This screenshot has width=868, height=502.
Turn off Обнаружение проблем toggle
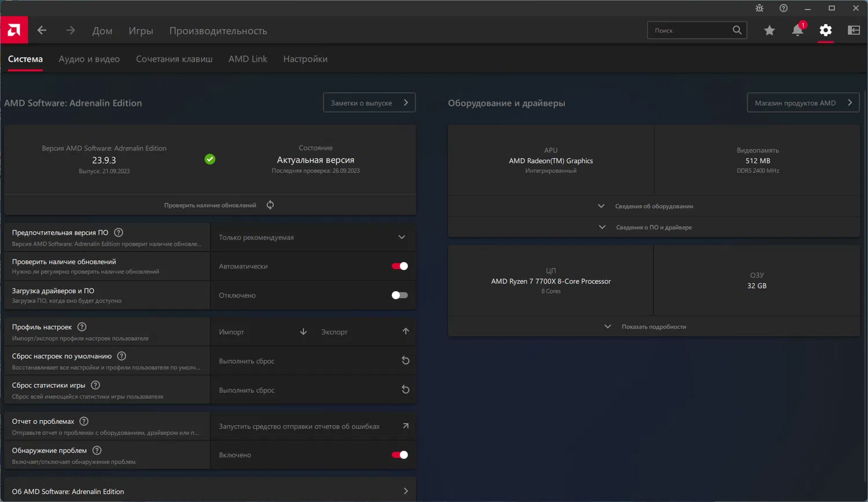[x=399, y=455]
